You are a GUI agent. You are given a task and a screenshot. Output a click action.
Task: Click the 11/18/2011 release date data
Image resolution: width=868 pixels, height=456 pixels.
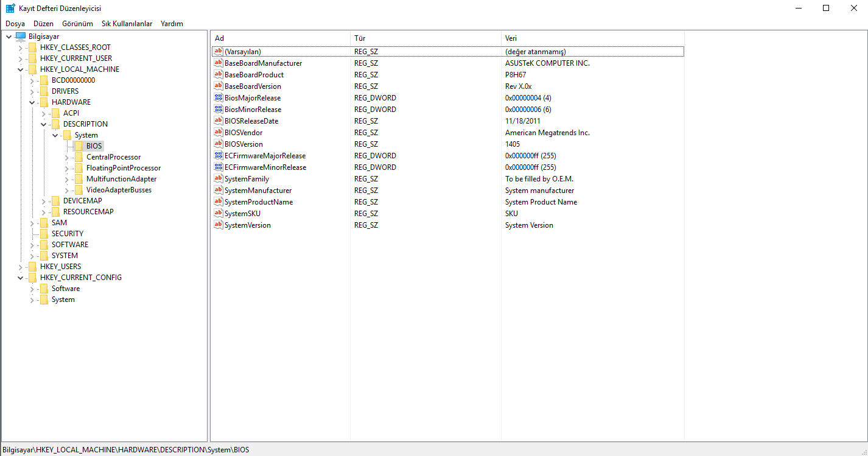pyautogui.click(x=523, y=121)
